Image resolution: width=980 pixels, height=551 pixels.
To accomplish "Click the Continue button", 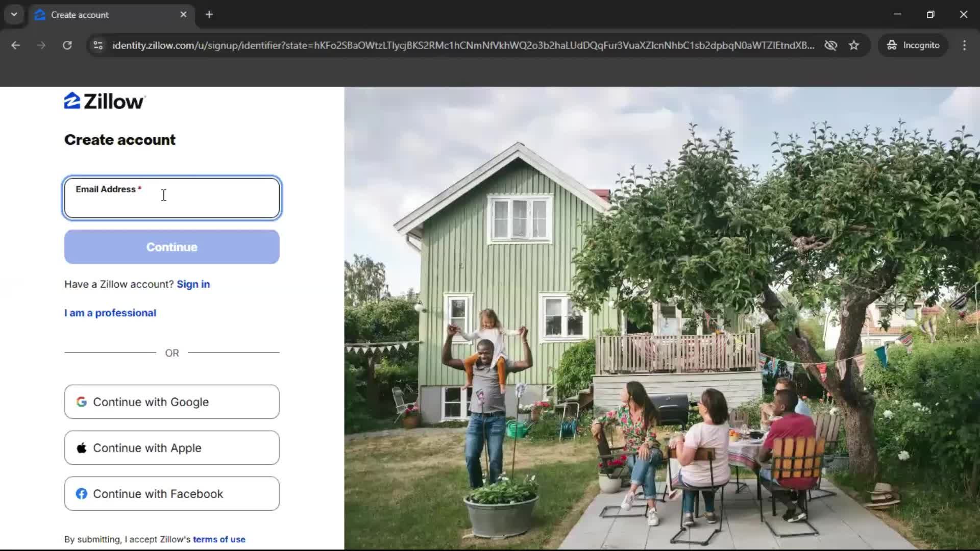I will pos(171,247).
